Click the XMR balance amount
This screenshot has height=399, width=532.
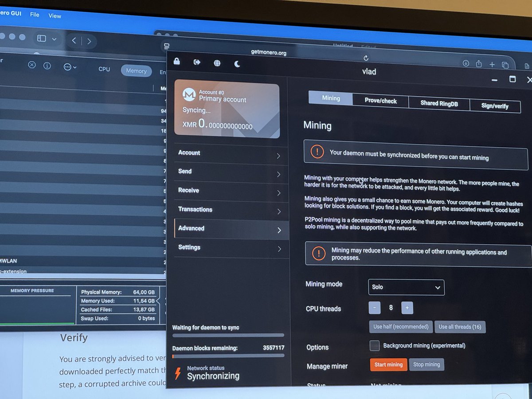click(218, 125)
